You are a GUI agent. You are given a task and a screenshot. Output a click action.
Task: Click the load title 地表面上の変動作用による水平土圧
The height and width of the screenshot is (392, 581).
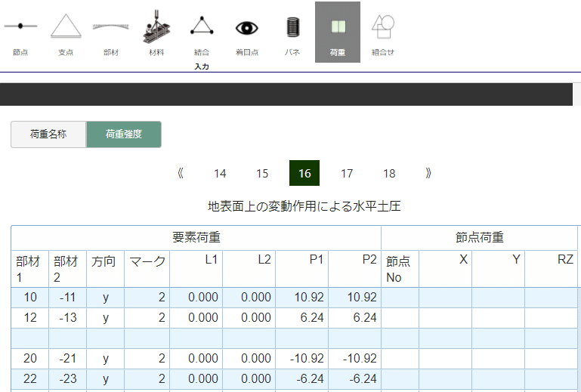pos(304,206)
